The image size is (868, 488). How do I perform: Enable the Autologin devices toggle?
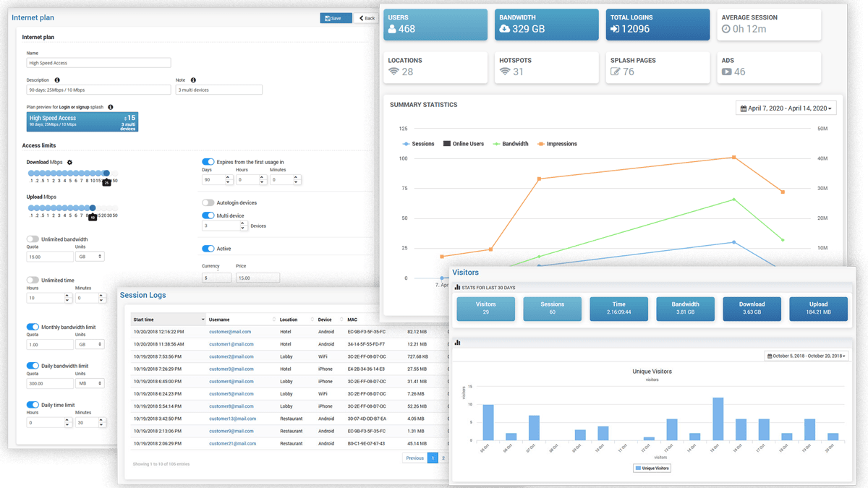click(208, 203)
